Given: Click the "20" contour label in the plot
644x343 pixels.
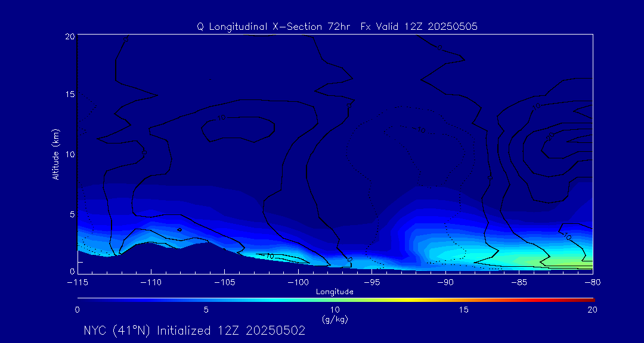Looking at the screenshot, I should 551,136.
